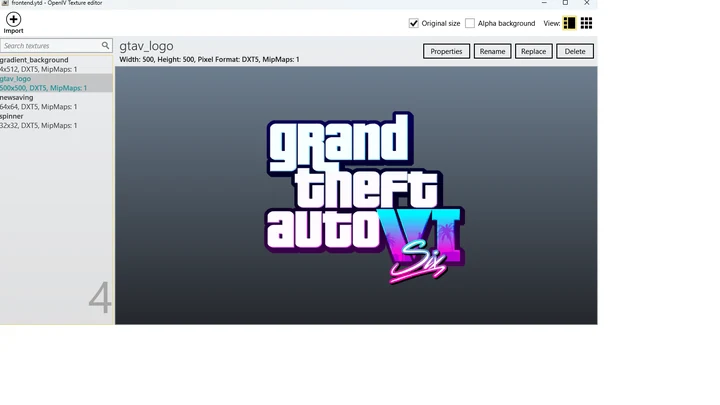
Task: Maximize the Texture editor window
Action: click(565, 3)
